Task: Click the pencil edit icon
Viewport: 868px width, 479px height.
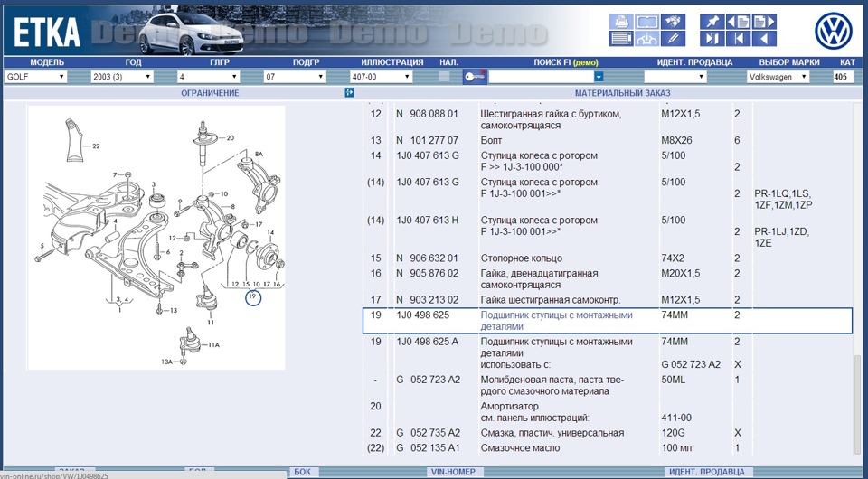Action: pyautogui.click(x=673, y=39)
